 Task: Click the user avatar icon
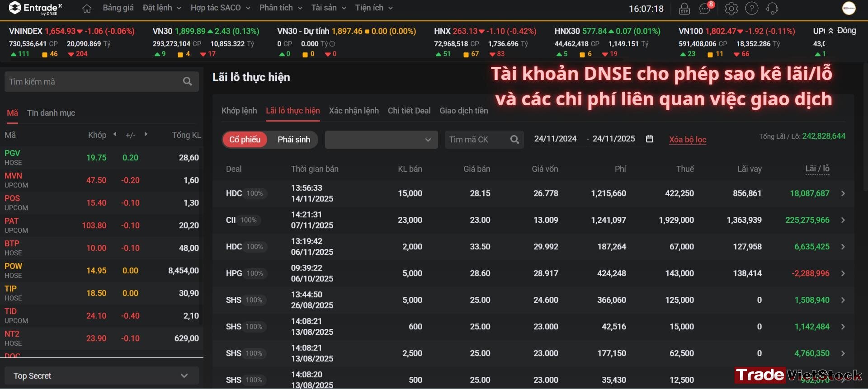pyautogui.click(x=849, y=8)
